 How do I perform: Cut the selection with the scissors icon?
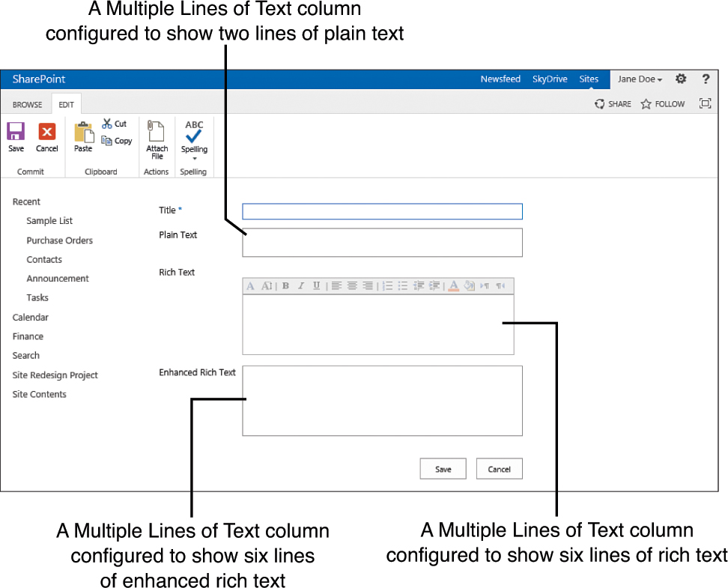coord(107,124)
